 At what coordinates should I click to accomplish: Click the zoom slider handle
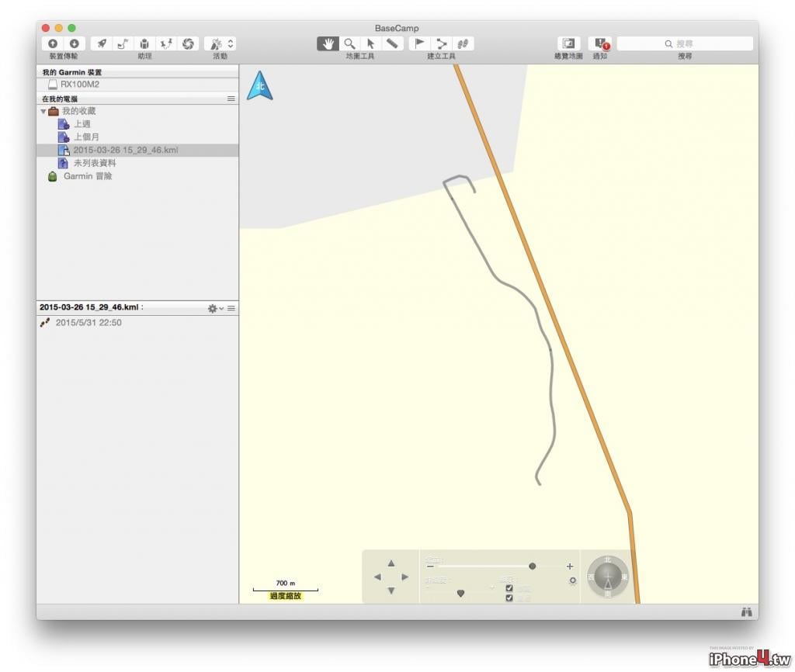tap(533, 566)
